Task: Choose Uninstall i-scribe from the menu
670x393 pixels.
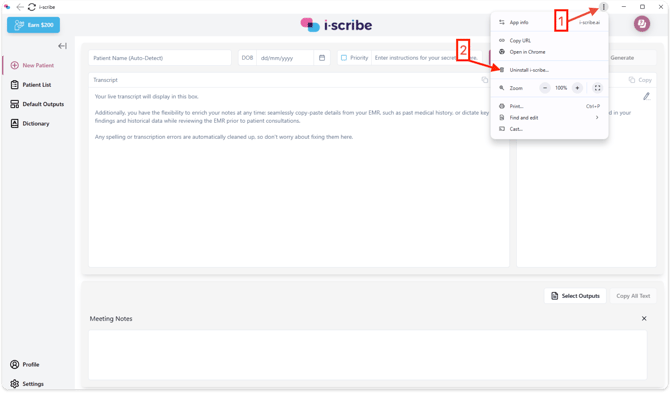Action: [549, 70]
